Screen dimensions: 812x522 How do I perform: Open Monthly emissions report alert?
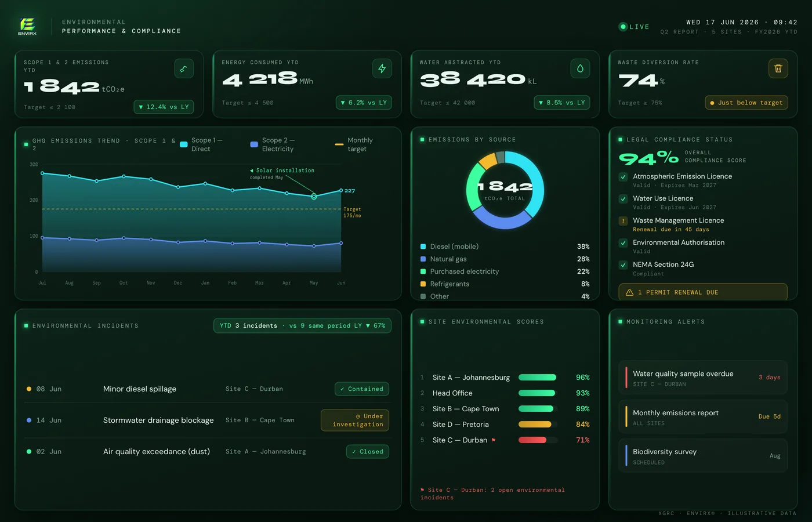point(703,417)
